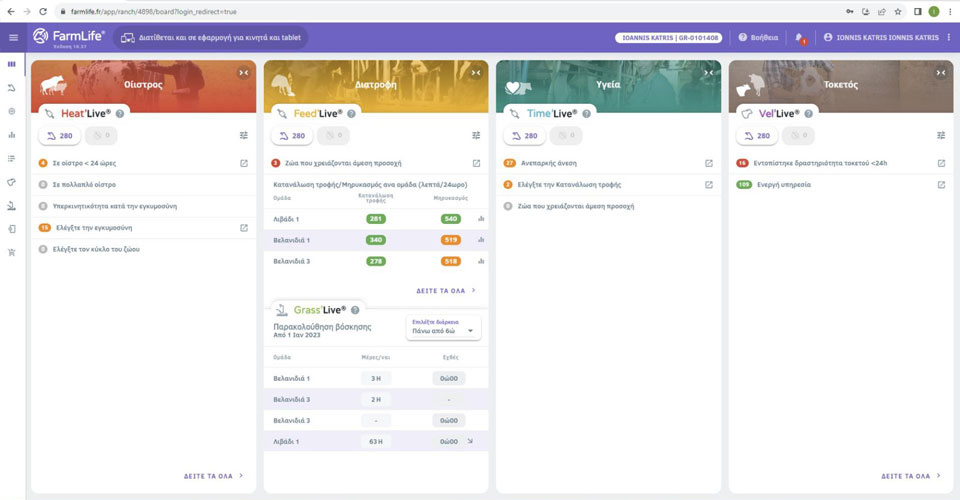Click arrow icon in Λιβάδι 1 grazing row
The image size is (960, 500).
pyautogui.click(x=470, y=441)
